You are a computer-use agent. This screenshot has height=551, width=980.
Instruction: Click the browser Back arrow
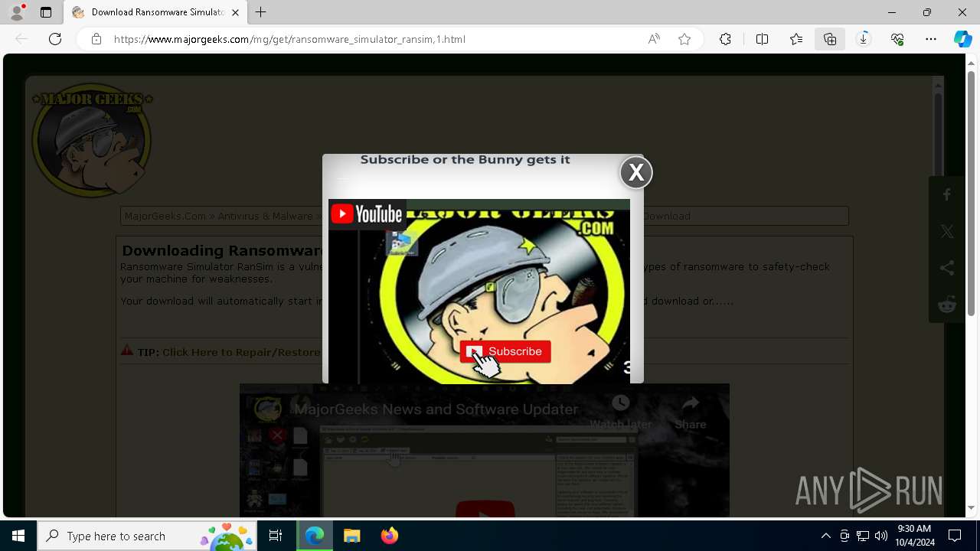tap(21, 39)
